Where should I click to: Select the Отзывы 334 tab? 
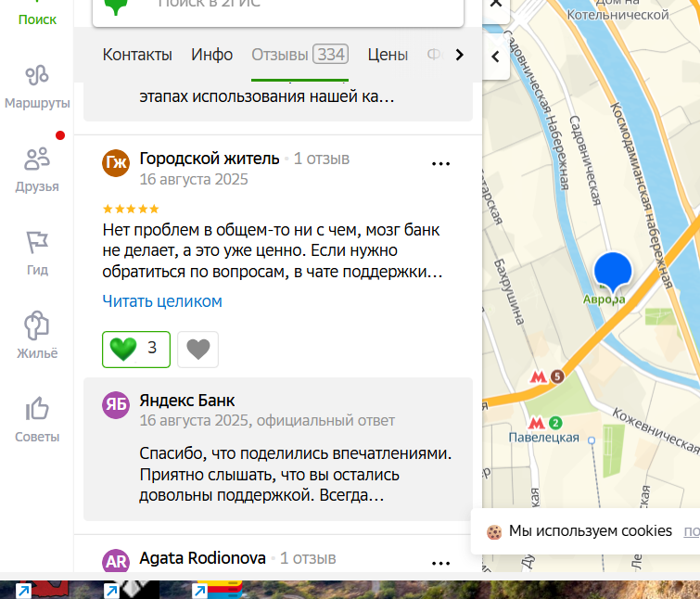point(300,55)
